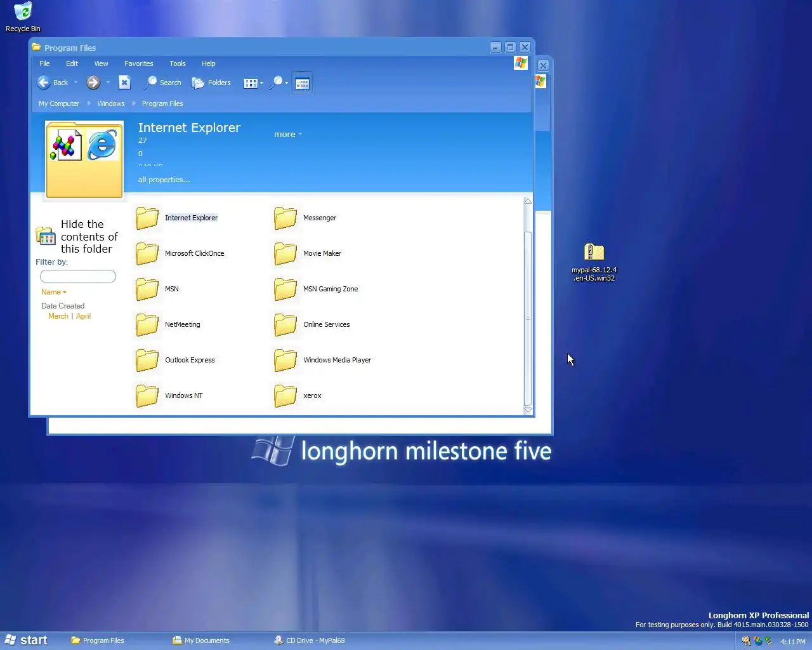Open the File menu

pos(44,63)
